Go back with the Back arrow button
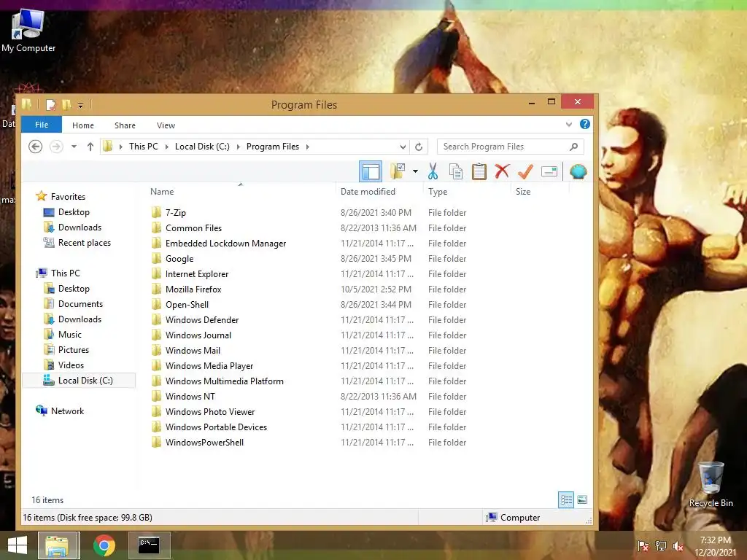Viewport: 747px width, 560px height. tap(35, 147)
